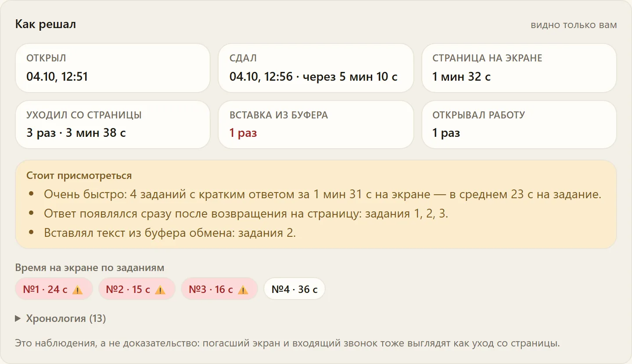Click the bullet "Вставлял текст из буфера обмена"

click(x=170, y=233)
